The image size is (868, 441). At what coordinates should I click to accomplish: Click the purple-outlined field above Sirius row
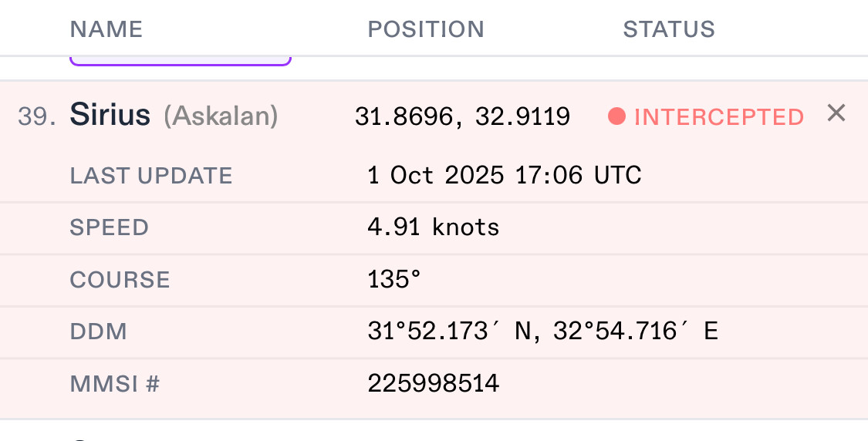181,60
